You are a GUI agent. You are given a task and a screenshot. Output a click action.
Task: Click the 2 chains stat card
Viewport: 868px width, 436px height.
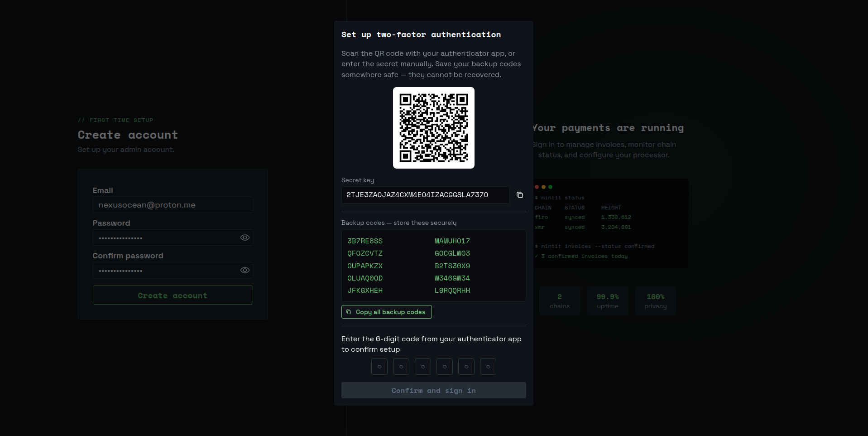tap(560, 301)
